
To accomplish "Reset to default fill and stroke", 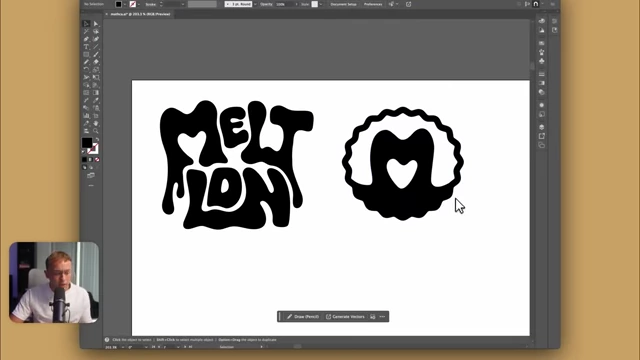I will (x=84, y=152).
